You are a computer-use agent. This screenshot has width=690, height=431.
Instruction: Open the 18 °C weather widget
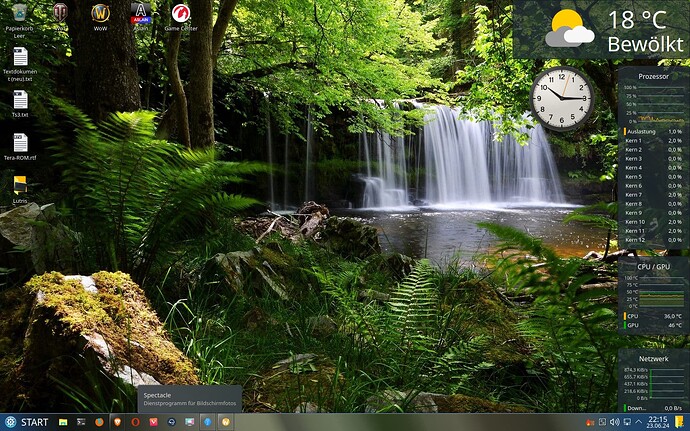click(601, 29)
